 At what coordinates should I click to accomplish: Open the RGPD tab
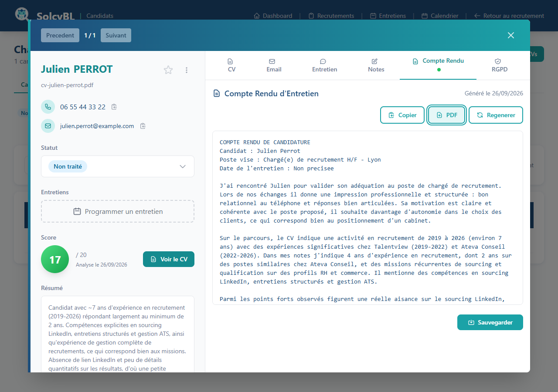500,65
